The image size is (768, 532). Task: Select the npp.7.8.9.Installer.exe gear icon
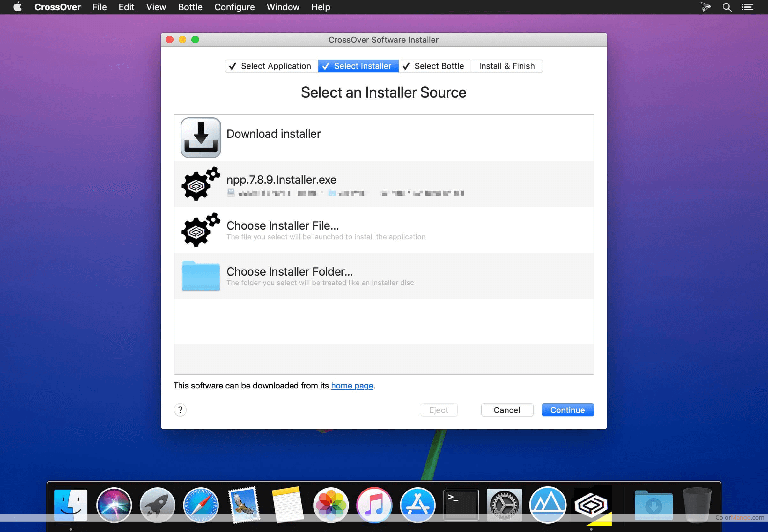click(x=201, y=184)
